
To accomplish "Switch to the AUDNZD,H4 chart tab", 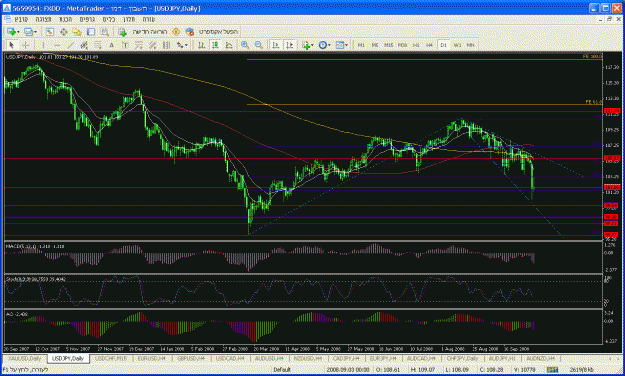I will 540,359.
